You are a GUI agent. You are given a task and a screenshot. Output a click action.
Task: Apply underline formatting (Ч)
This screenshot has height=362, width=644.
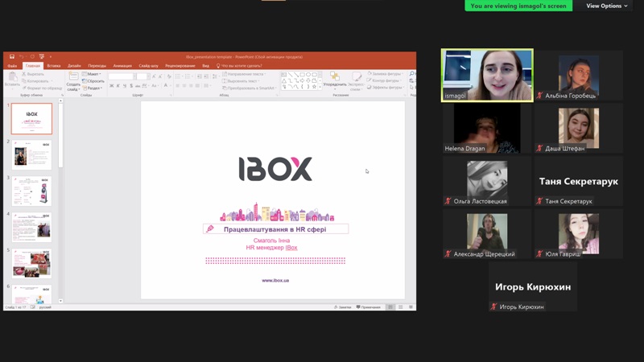click(x=125, y=86)
